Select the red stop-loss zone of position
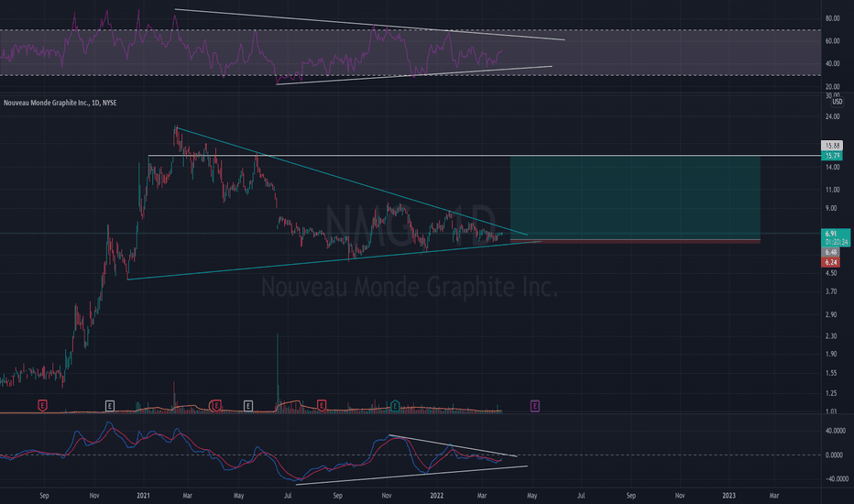The image size is (854, 504). 635,241
